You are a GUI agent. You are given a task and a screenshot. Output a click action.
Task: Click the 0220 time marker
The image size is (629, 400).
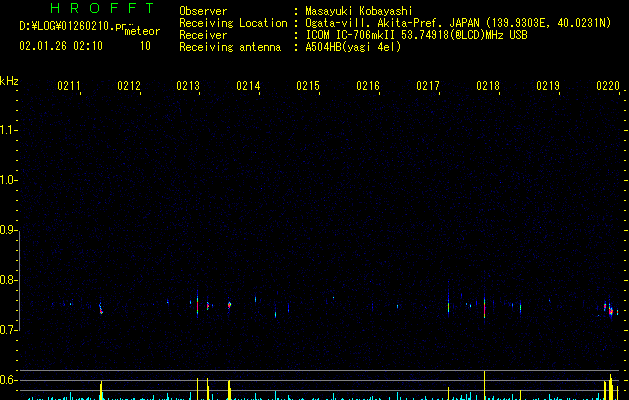[608, 86]
